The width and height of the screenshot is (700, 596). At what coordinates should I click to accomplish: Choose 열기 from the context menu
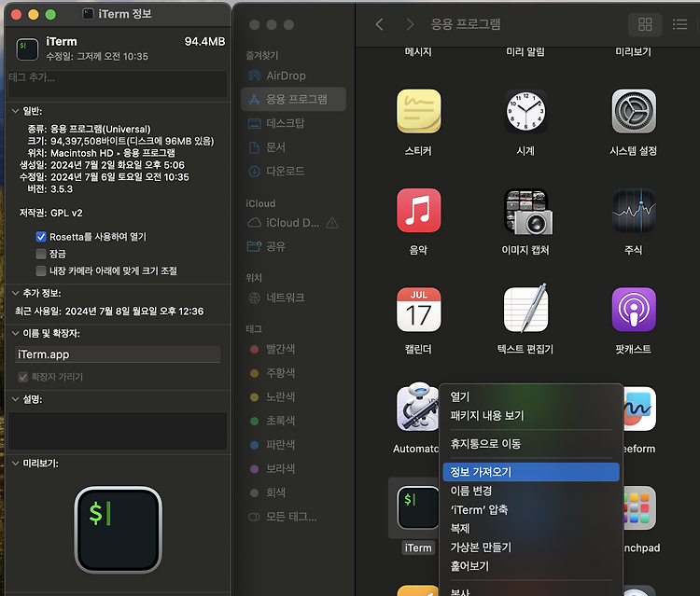531,396
